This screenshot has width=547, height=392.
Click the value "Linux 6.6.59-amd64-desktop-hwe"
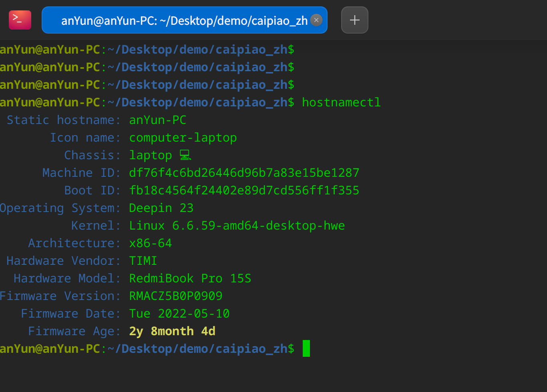237,226
